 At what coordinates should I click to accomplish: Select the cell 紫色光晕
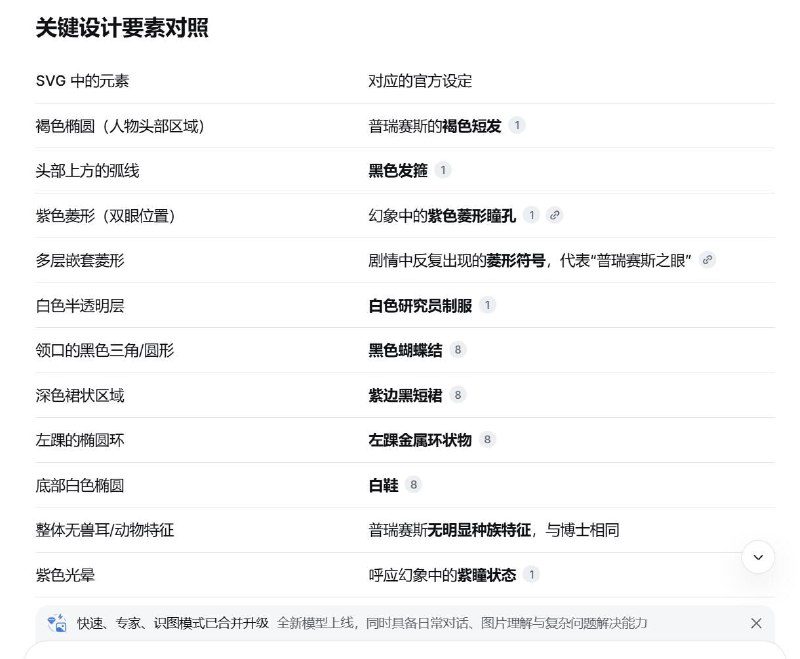click(x=65, y=575)
